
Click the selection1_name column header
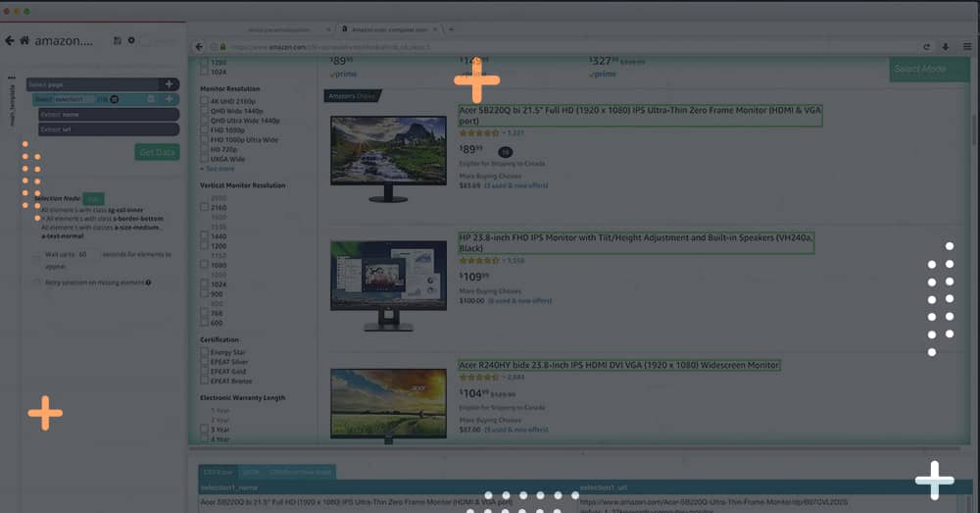click(387, 487)
